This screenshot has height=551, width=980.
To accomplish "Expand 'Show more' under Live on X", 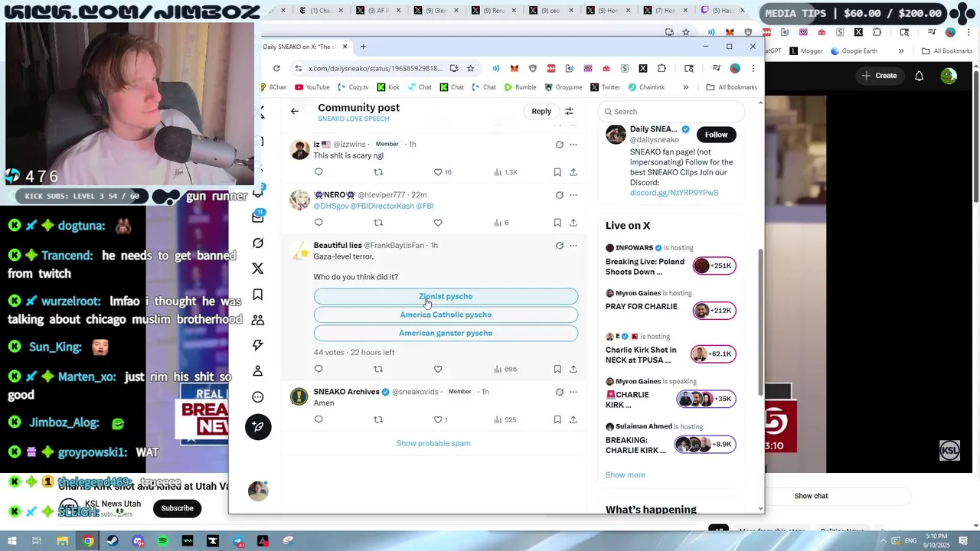I will pyautogui.click(x=626, y=474).
